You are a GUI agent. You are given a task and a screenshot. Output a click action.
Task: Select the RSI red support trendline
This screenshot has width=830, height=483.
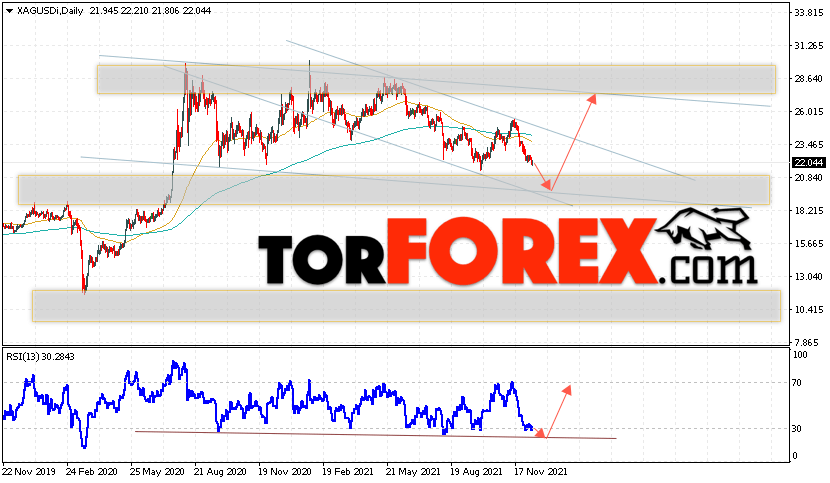tap(376, 435)
